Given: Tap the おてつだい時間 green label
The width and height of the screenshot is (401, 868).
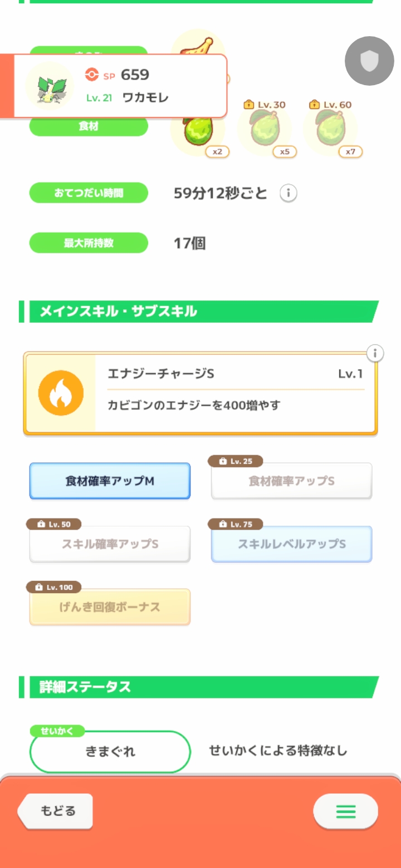Looking at the screenshot, I should tap(89, 194).
